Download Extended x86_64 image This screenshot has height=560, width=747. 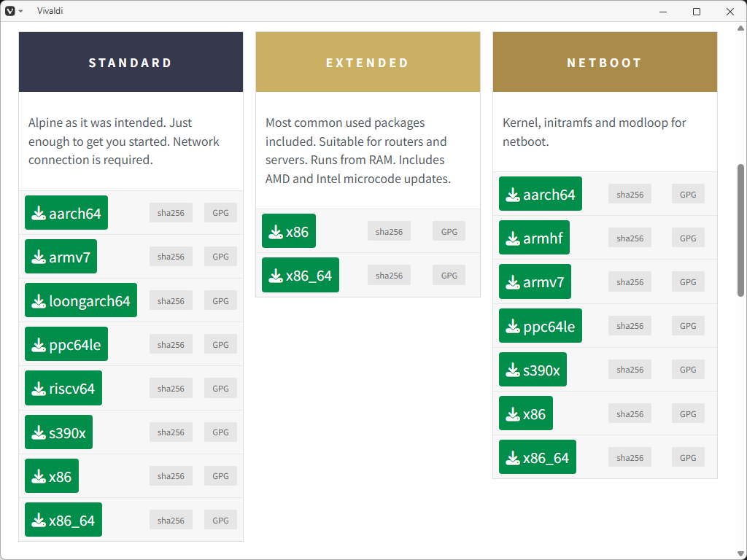click(x=301, y=275)
